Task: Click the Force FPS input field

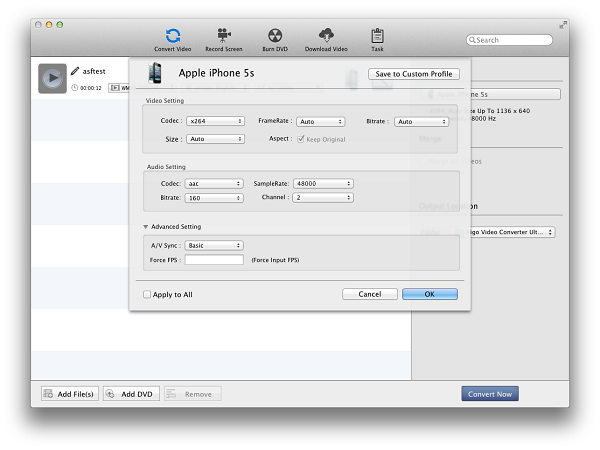Action: (214, 260)
